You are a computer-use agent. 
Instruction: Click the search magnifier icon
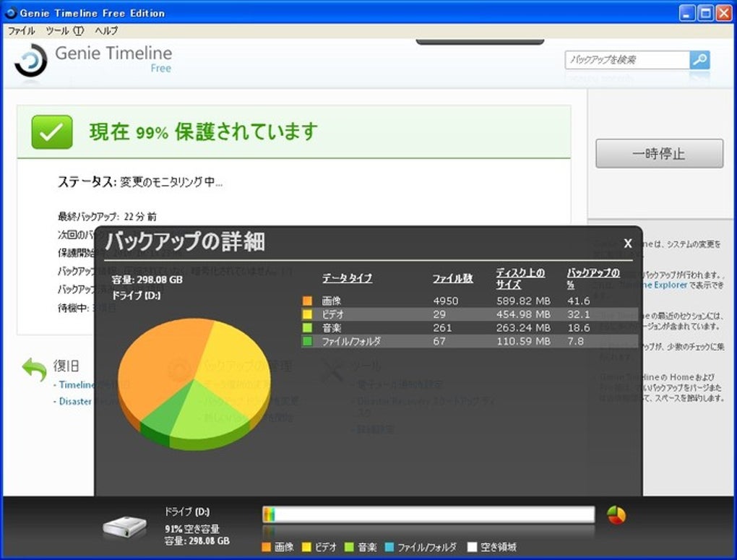tap(700, 60)
